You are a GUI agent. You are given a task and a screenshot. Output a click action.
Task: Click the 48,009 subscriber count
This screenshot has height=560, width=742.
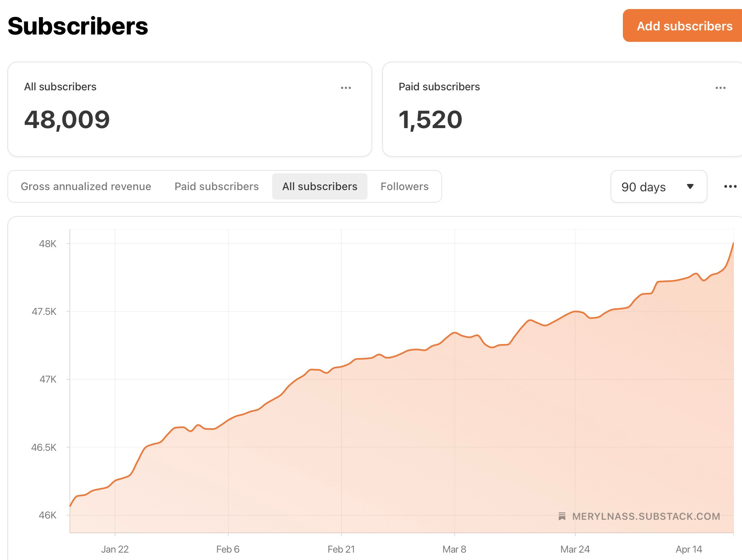tap(67, 119)
